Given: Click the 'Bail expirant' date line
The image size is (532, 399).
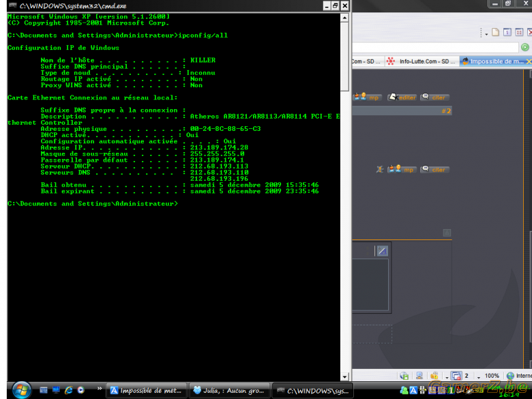Looking at the screenshot, I should 180,191.
